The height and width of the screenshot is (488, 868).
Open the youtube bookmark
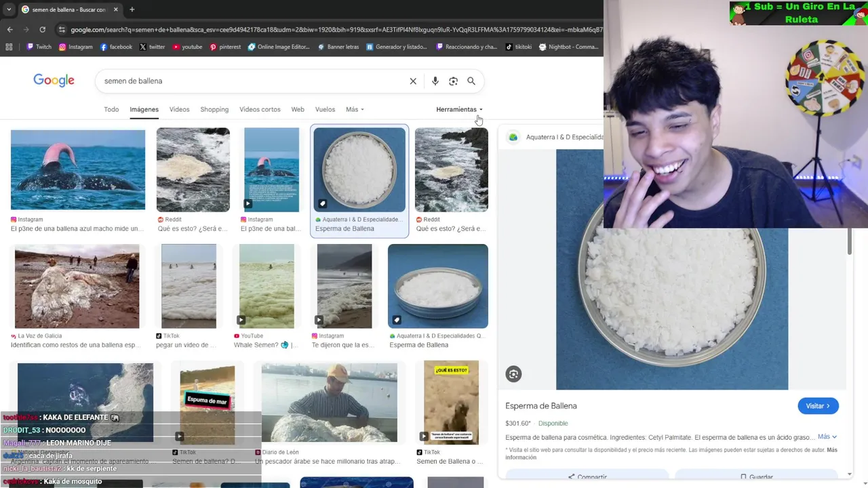(187, 47)
